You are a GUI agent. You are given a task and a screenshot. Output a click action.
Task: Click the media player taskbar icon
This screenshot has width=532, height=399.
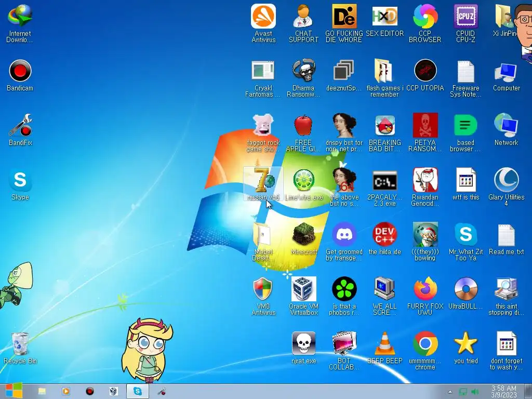tap(66, 392)
